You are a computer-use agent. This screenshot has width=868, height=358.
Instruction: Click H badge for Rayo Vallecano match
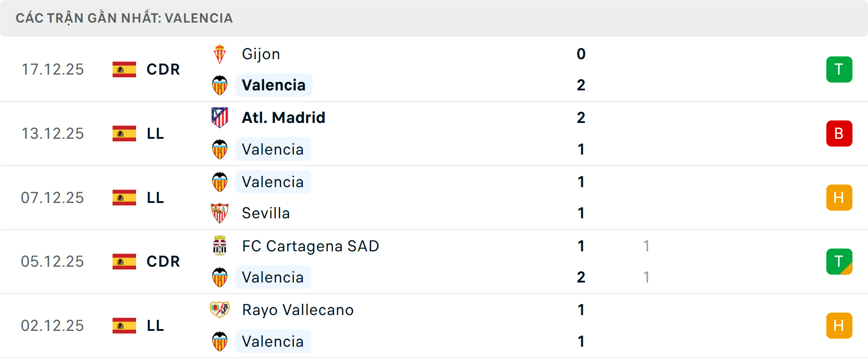coord(839,325)
